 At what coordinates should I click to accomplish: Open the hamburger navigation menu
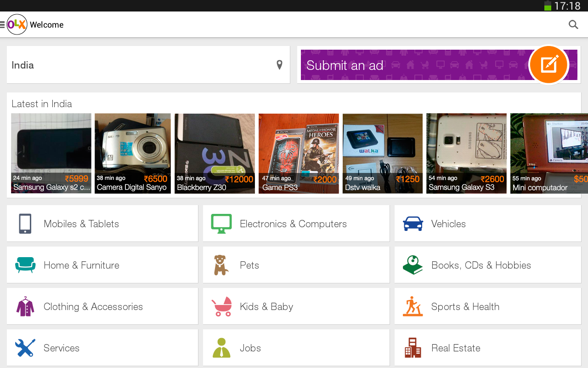click(2, 25)
